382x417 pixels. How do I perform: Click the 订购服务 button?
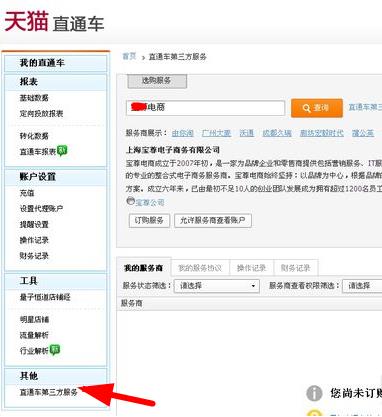pyautogui.click(x=149, y=220)
